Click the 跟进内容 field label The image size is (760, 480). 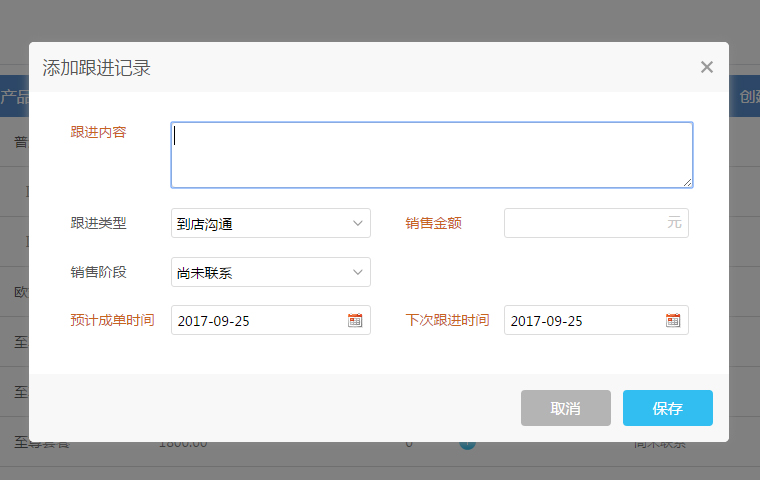(x=98, y=132)
